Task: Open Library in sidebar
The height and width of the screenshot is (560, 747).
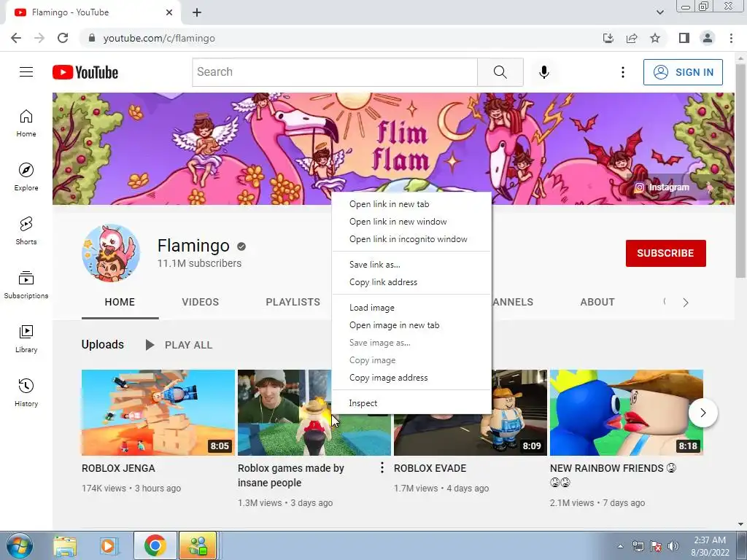Action: 26,339
